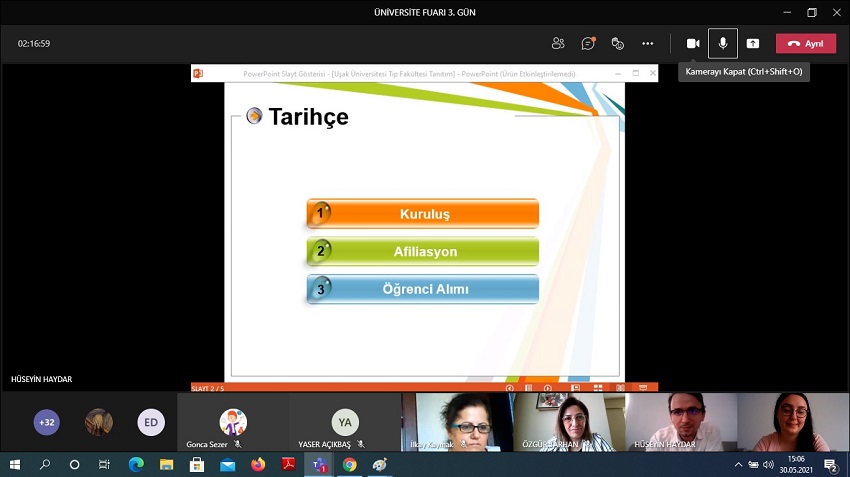Image resolution: width=850 pixels, height=477 pixels.
Task: Open the system volume control
Action: coord(768,465)
